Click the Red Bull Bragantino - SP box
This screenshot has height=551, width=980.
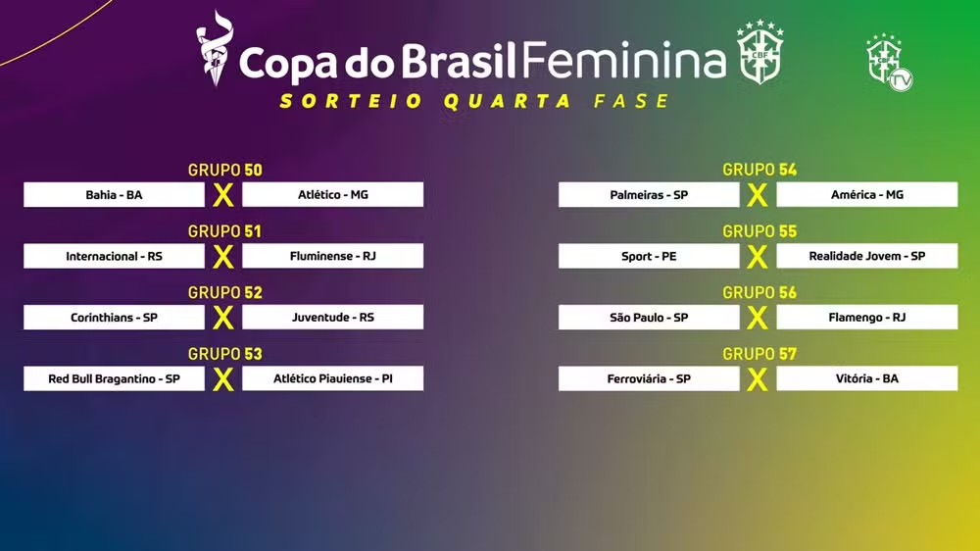(x=114, y=378)
